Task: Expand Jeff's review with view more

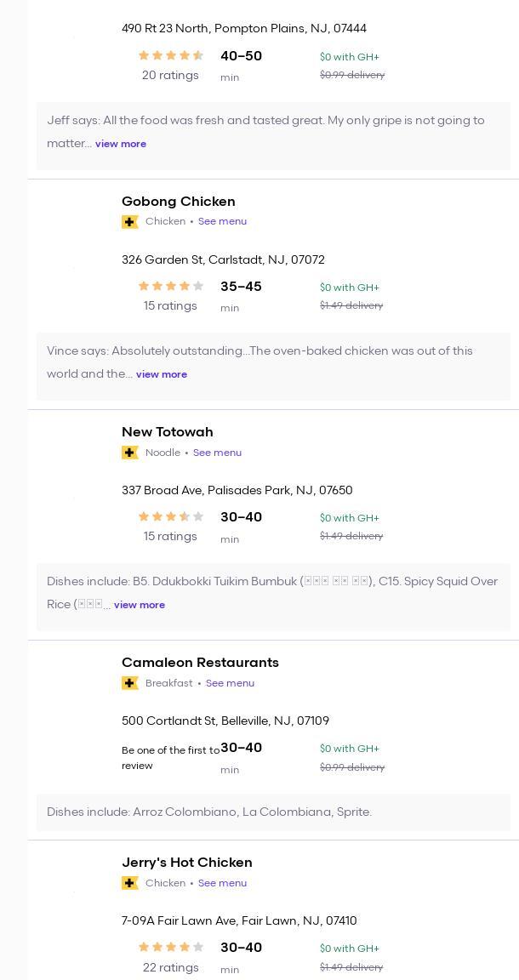Action: [121, 144]
